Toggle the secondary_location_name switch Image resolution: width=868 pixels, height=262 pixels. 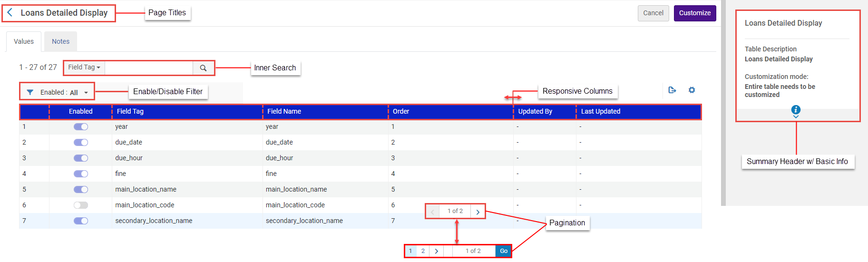81,221
